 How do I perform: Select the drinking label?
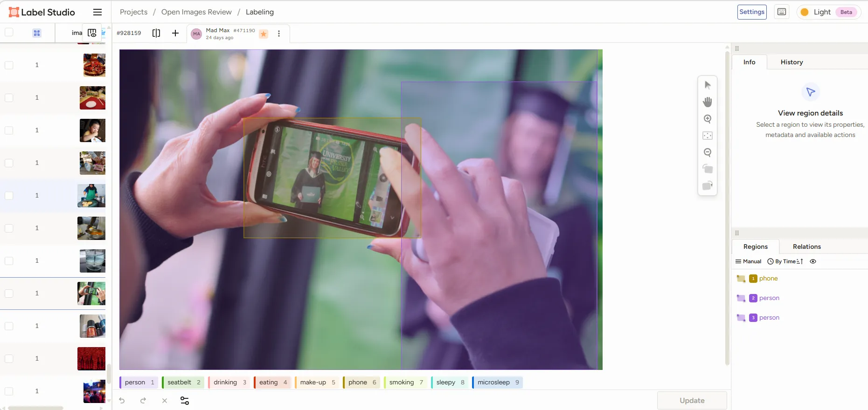[229, 383]
